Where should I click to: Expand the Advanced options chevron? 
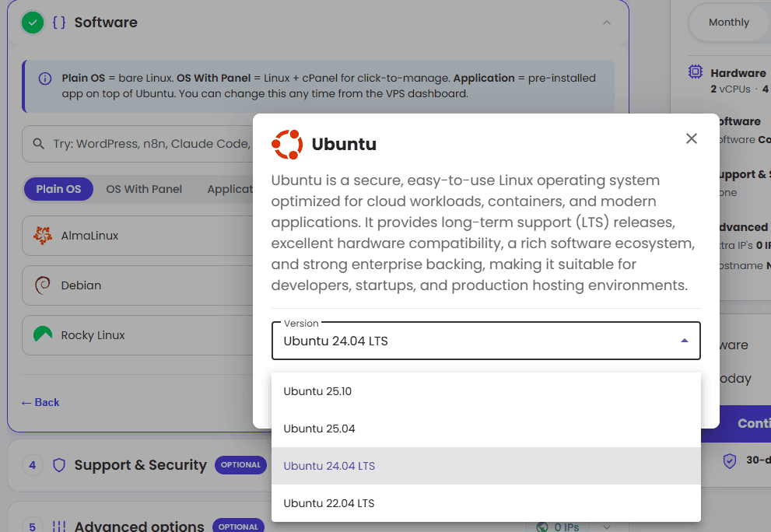point(607,527)
